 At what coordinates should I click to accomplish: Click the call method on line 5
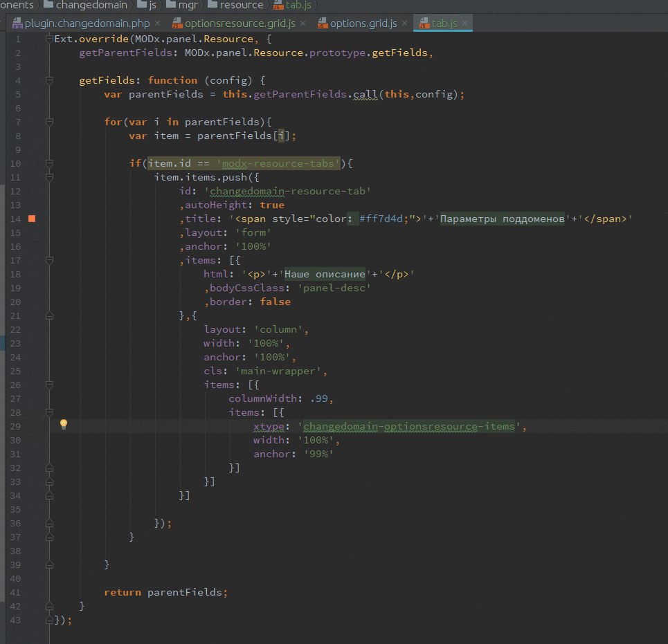click(x=365, y=95)
